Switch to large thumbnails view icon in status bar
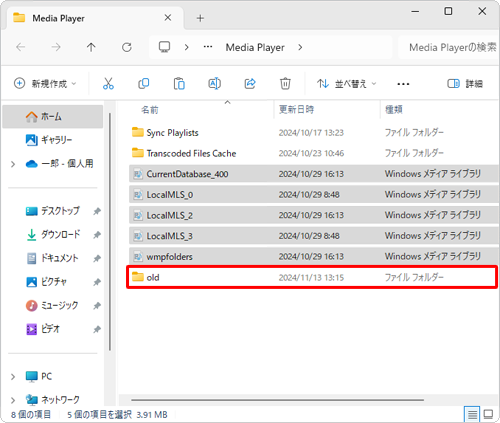This screenshot has width=500, height=423. pos(488,414)
